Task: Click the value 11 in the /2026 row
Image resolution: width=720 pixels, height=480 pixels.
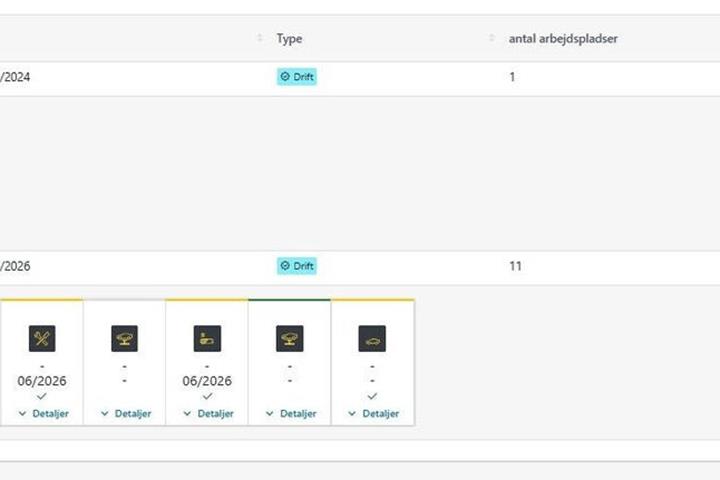Action: coord(515,266)
